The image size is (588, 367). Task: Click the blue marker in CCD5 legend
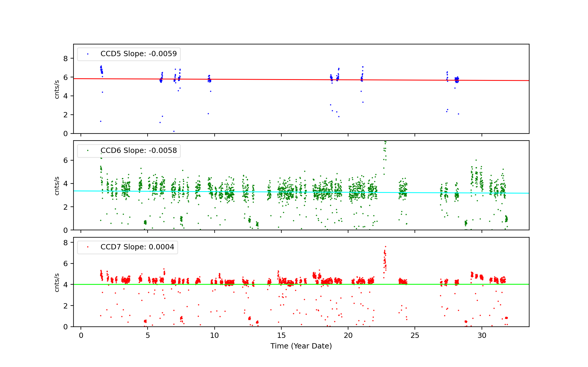pyautogui.click(x=88, y=54)
